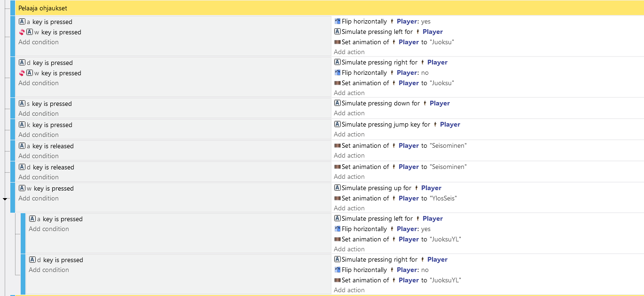Viewport: 644px width, 296px height.
Task: Collapse sub-events of the 'w key is pressed' event
Action: [x=5, y=199]
